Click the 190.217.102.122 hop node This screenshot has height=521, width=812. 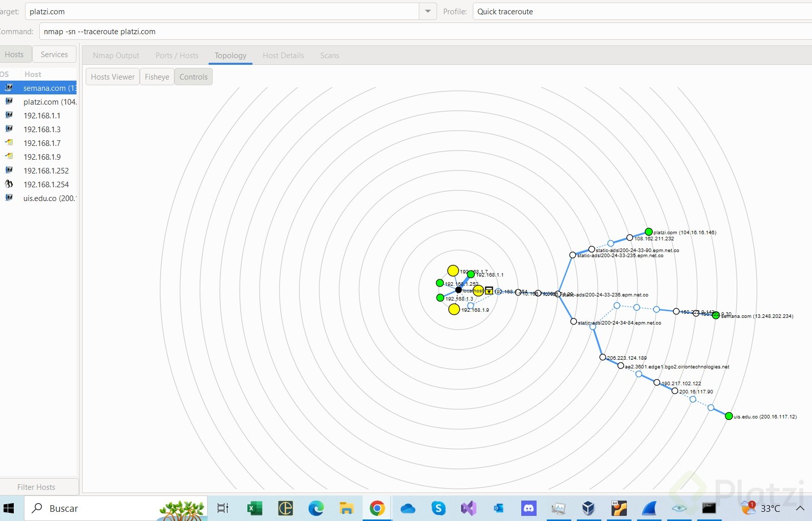click(x=657, y=382)
